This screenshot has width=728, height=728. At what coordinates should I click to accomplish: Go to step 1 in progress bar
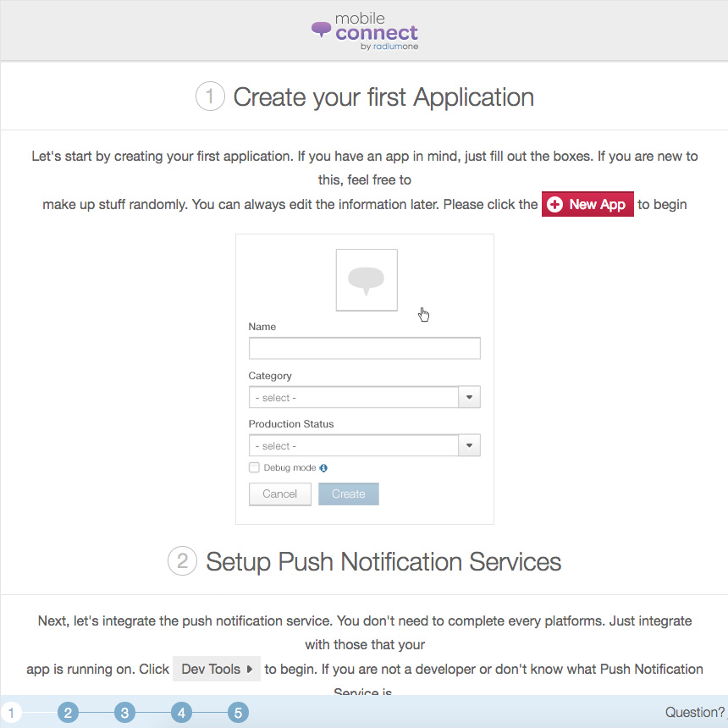(11, 713)
